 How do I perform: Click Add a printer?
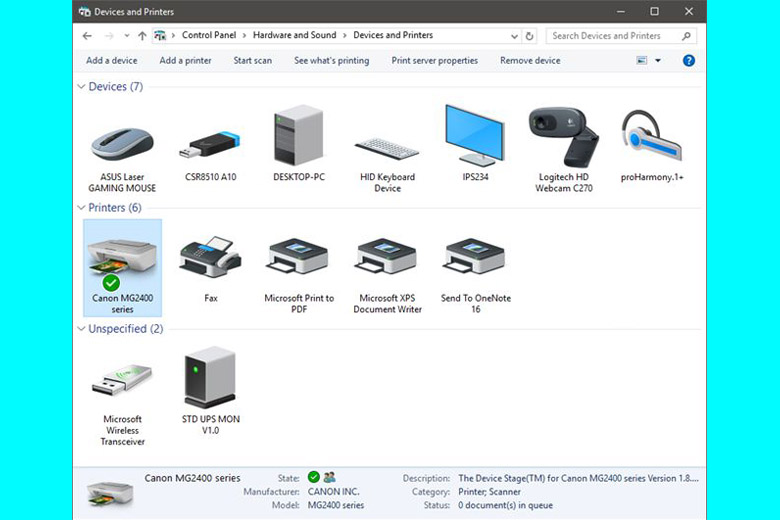(x=185, y=61)
